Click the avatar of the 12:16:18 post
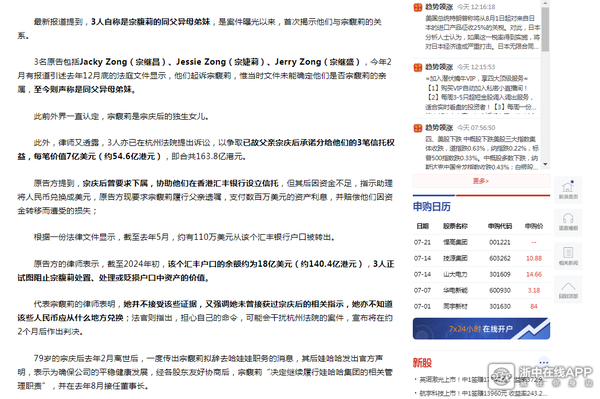Viewport: 600px width, 399px height. click(x=417, y=7)
